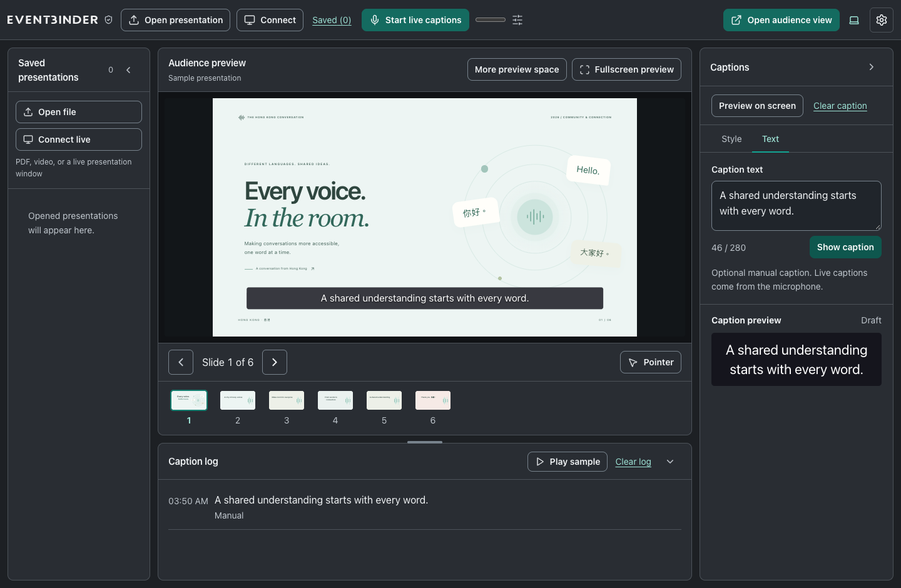Screen dimensions: 901x588
Task: Click the Show caption button
Action: point(845,247)
